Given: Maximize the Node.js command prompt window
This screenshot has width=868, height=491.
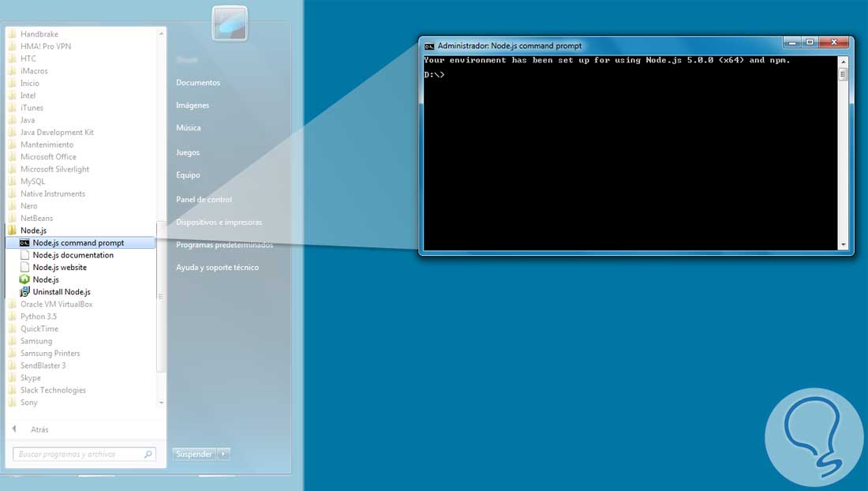Looking at the screenshot, I should tap(810, 43).
